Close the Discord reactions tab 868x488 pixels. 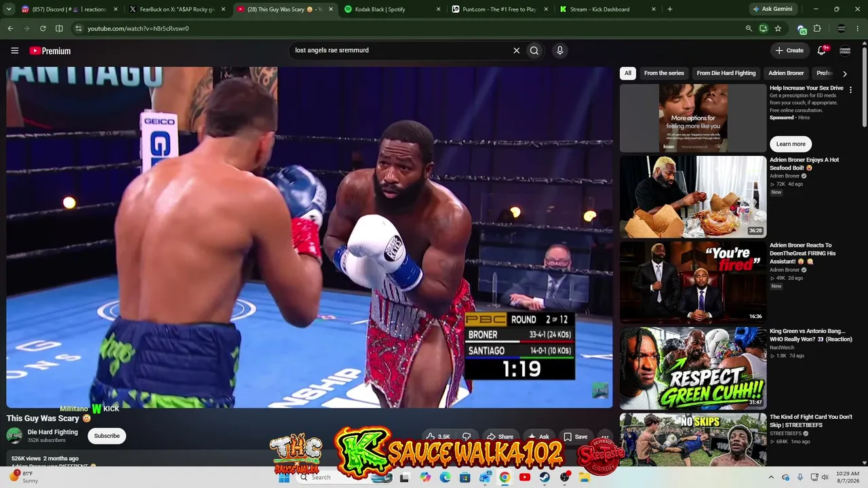(116, 9)
